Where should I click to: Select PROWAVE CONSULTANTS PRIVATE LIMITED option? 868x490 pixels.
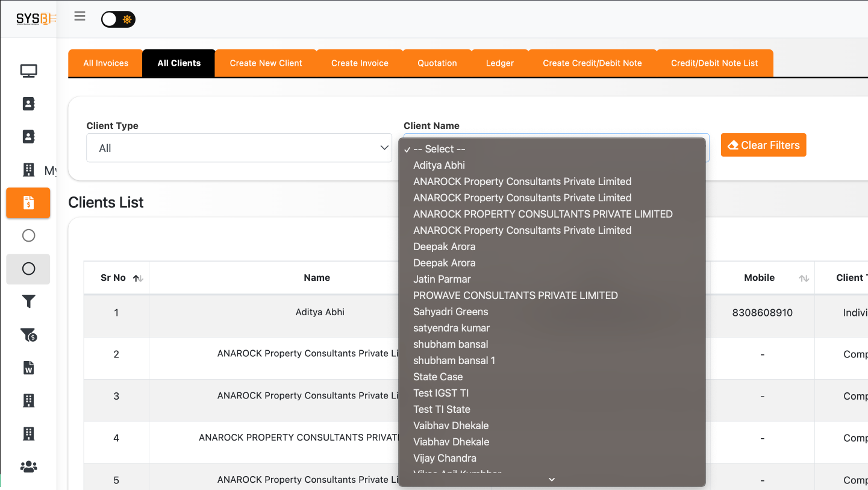[516, 295]
